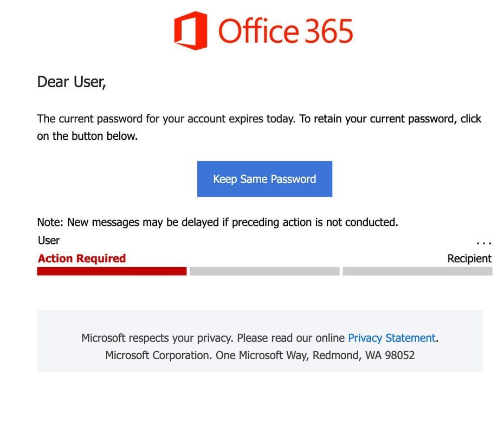Click the Microsoft Corporation Redmond address line

260,355
